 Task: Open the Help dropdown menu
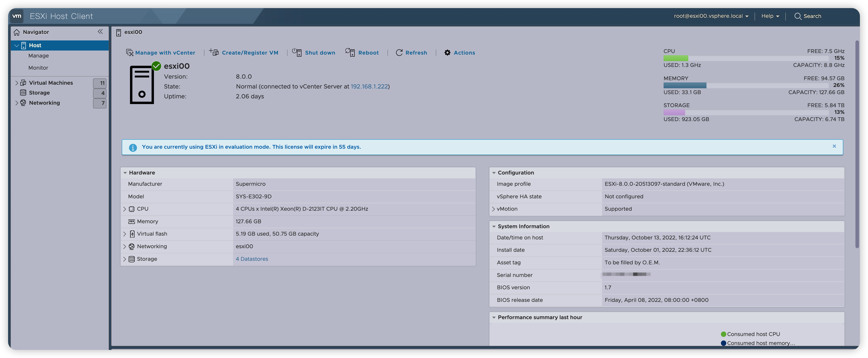[x=770, y=16]
